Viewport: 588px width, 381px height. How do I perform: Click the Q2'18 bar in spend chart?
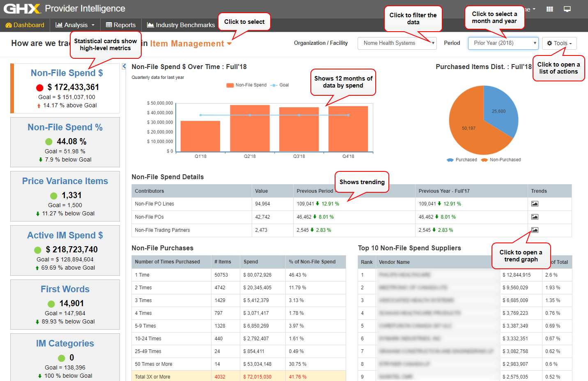(x=250, y=129)
